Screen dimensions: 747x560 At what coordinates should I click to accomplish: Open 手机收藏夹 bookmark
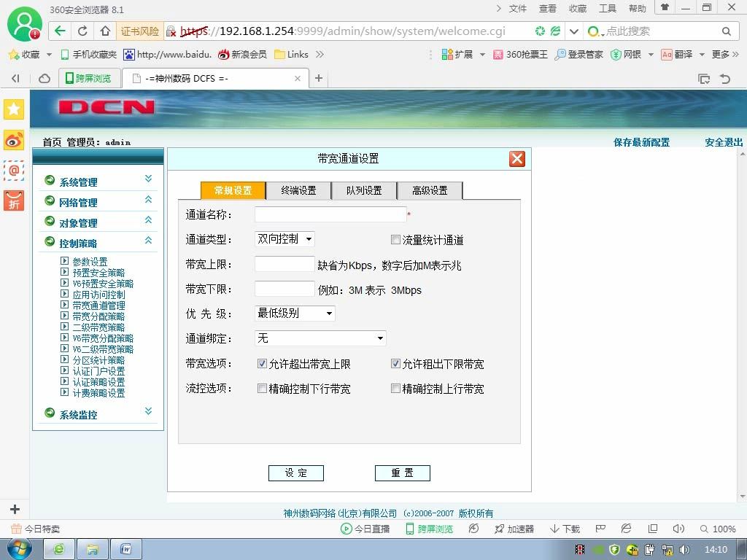point(89,54)
